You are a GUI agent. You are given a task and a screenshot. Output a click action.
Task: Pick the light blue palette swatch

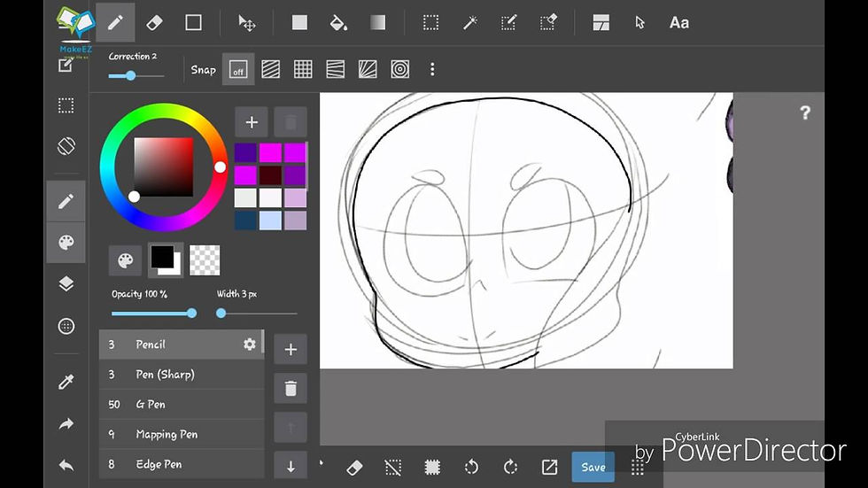click(270, 221)
